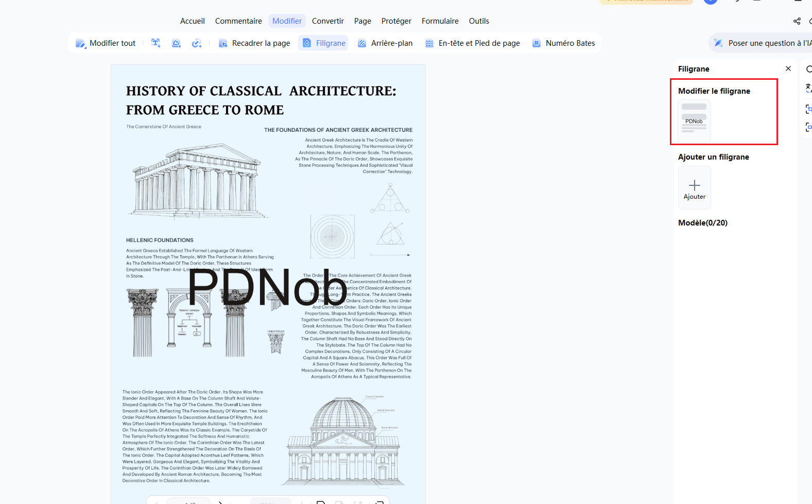Open En-tête et Pied de page
The image size is (812, 504).
(x=472, y=43)
